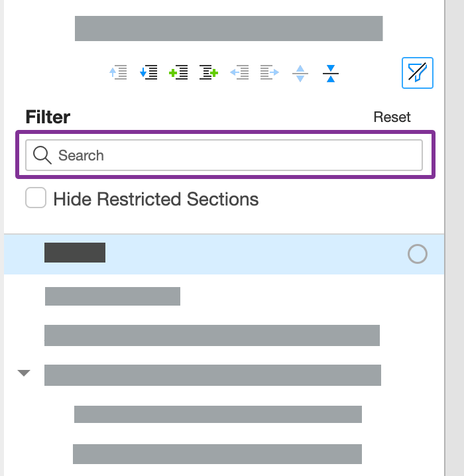
Task: Click into the Search filter field
Action: pyautogui.click(x=232, y=155)
